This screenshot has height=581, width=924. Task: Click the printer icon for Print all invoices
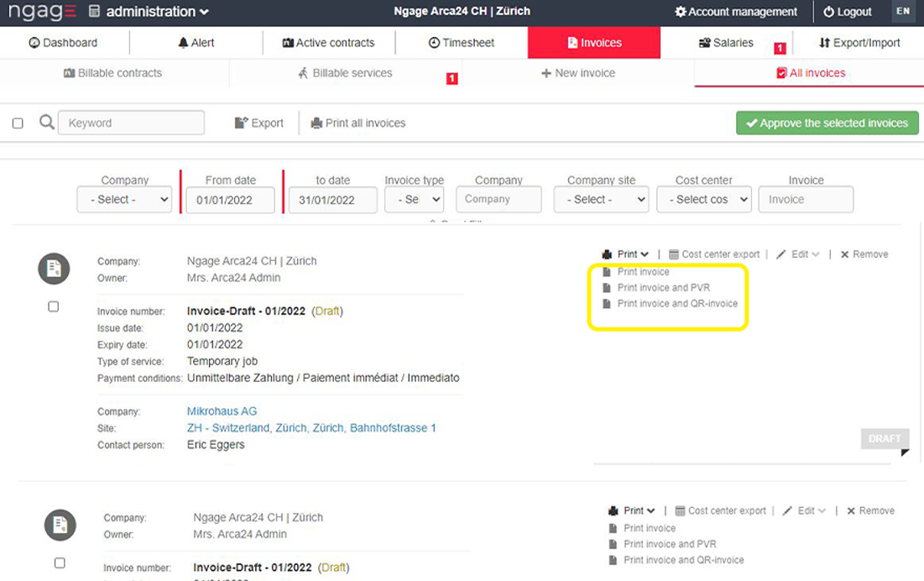tap(316, 123)
